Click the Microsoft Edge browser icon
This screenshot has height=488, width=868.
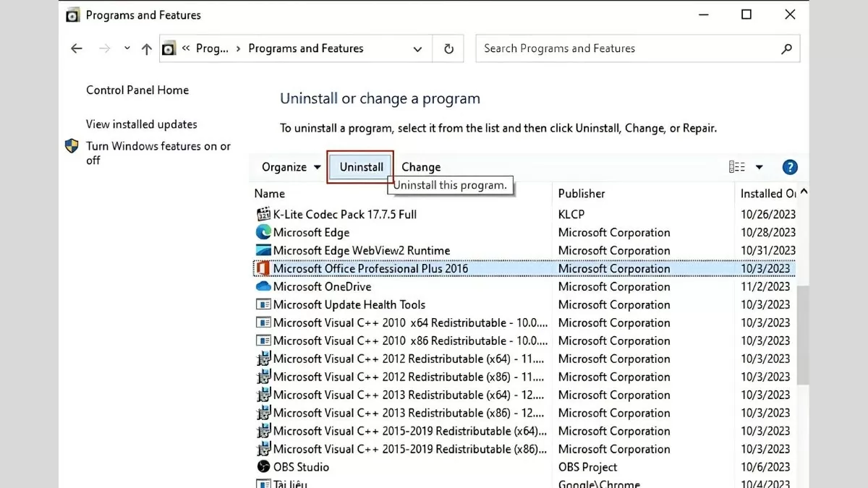[263, 232]
